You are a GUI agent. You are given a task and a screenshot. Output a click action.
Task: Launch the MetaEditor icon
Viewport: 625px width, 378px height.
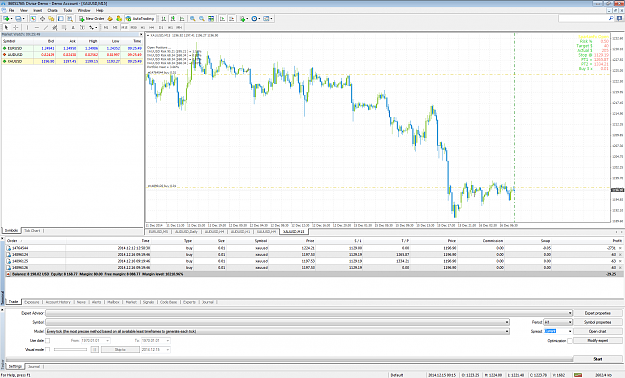110,18
